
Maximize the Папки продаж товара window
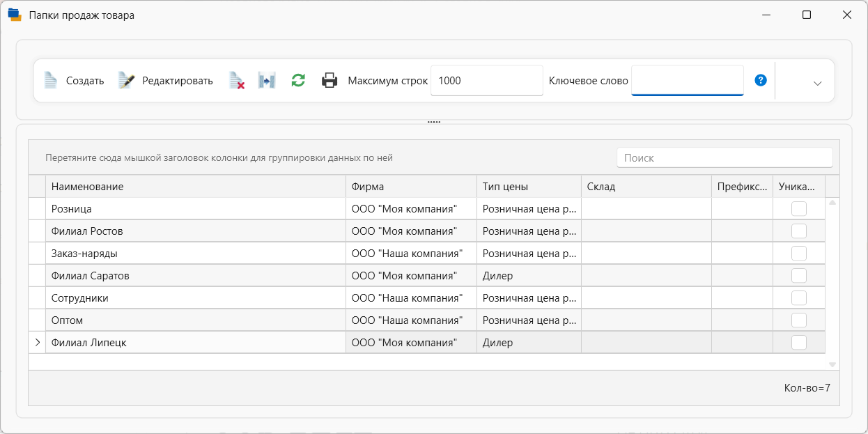tap(807, 15)
